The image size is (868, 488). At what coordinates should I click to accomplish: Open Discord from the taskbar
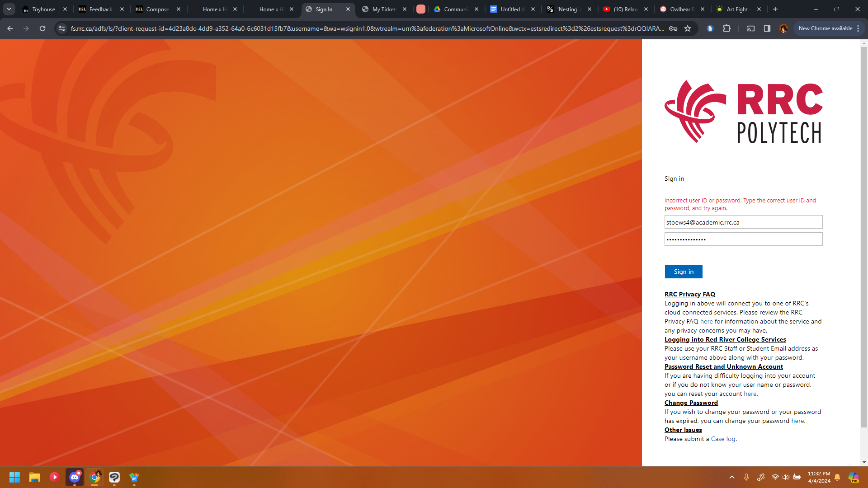click(75, 477)
